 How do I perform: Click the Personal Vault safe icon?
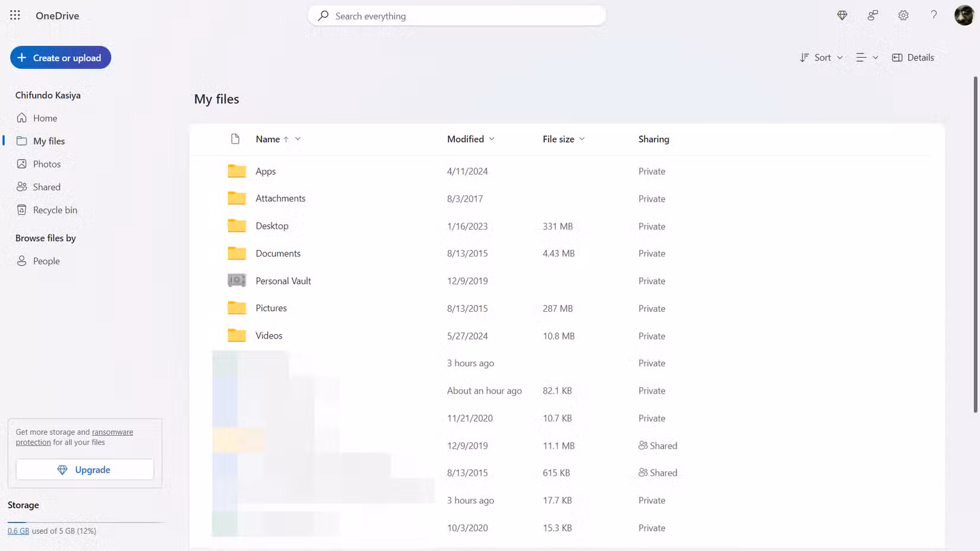tap(237, 280)
